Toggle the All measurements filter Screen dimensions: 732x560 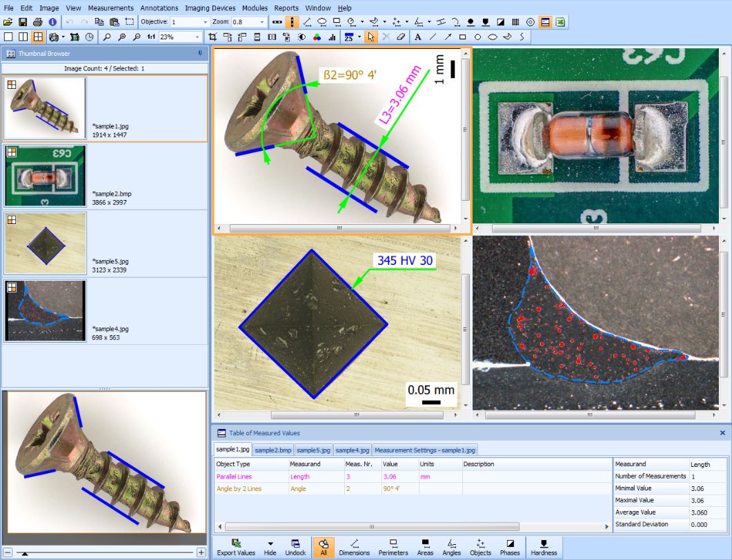tap(324, 547)
